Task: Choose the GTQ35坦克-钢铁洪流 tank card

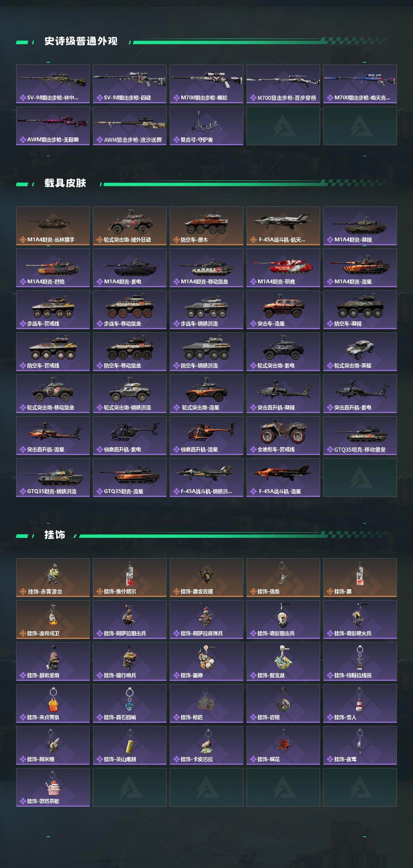Action: tap(53, 478)
